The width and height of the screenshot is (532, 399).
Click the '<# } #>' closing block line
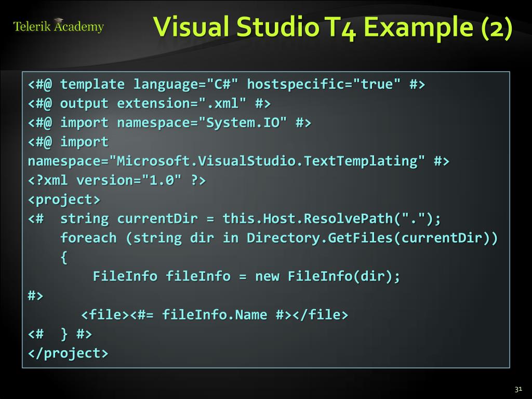(60, 334)
